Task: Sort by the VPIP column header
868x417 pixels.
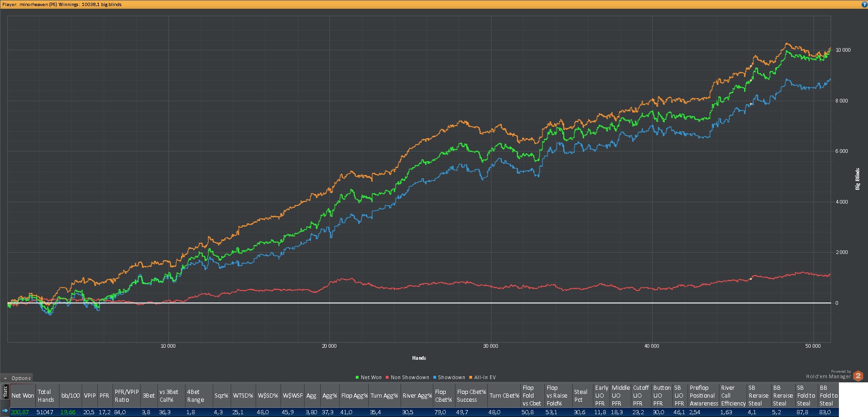Action: (x=90, y=395)
